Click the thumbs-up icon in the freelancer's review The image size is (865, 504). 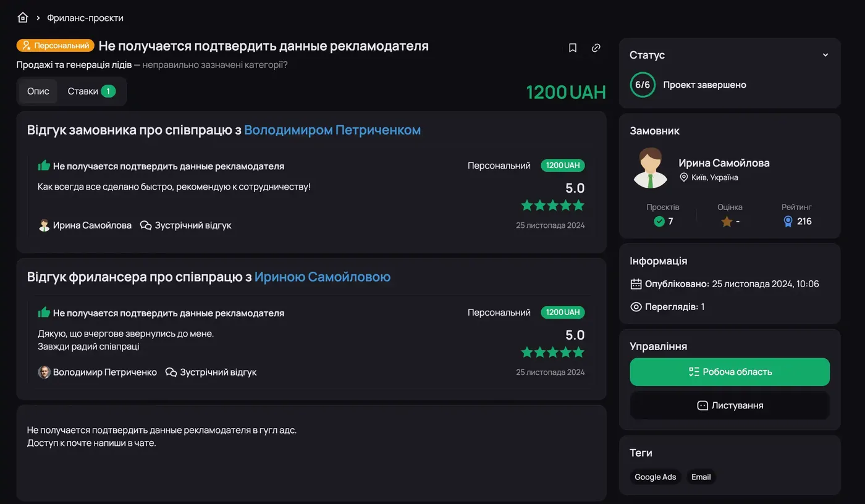[x=44, y=313]
